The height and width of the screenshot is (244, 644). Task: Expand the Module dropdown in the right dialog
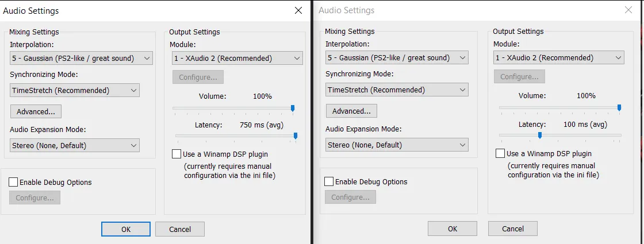(x=559, y=57)
